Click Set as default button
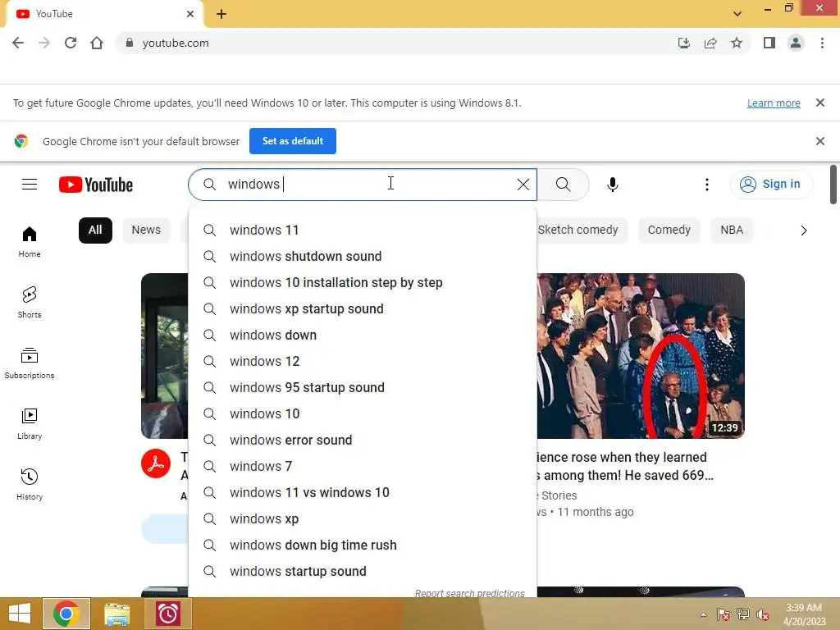This screenshot has height=630, width=840. click(x=293, y=141)
